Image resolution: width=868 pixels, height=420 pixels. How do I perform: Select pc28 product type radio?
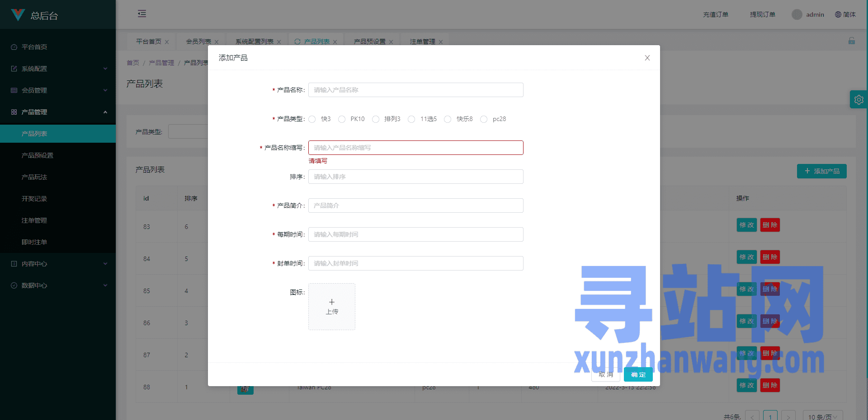tap(484, 119)
